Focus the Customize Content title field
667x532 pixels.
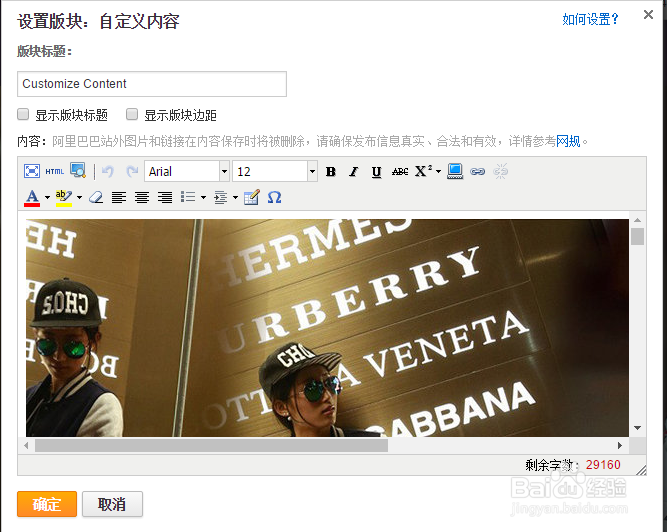[152, 84]
